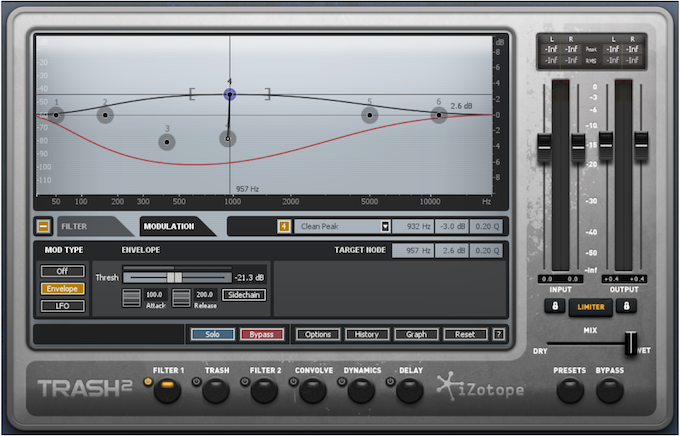Click the red module Bypass button
The width and height of the screenshot is (680, 436).
(x=262, y=334)
